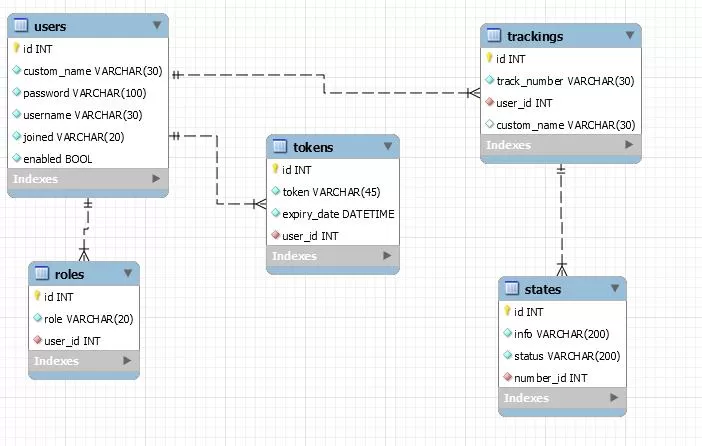Click the tokens table icon
702x446 pixels.
[279, 146]
